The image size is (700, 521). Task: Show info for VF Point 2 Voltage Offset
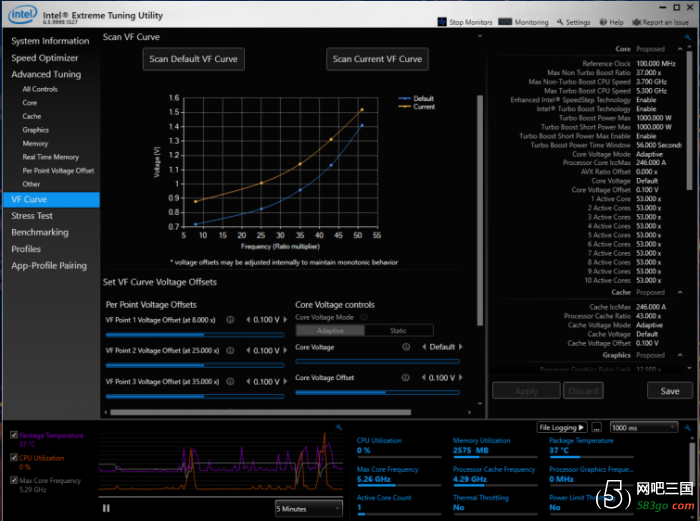tap(230, 350)
